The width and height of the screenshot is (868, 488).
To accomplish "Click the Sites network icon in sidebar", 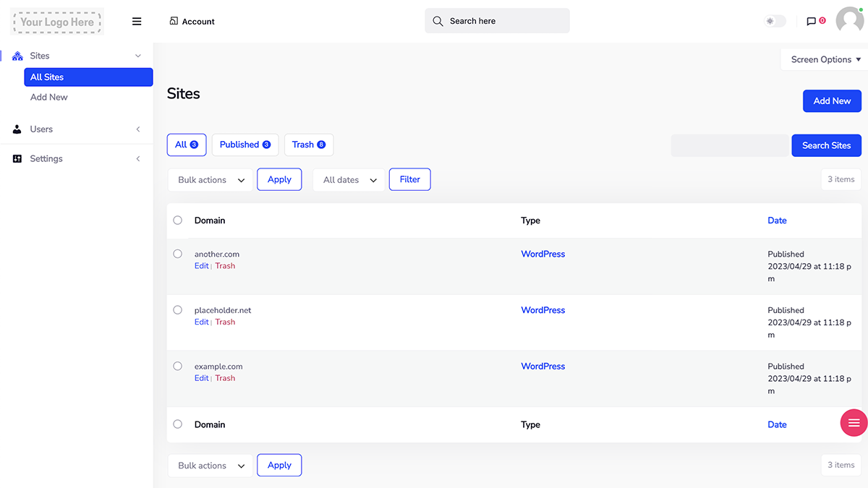I will coord(17,56).
